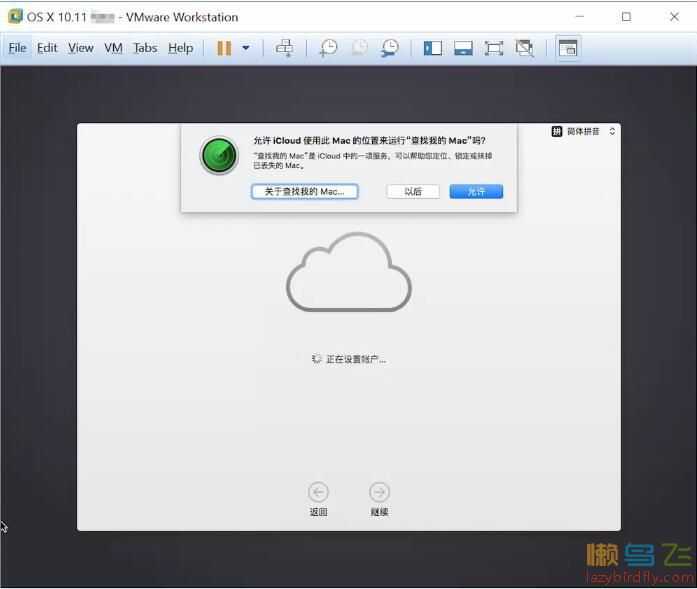The image size is (697, 589).
Task: Open the Help menu
Action: click(x=180, y=48)
